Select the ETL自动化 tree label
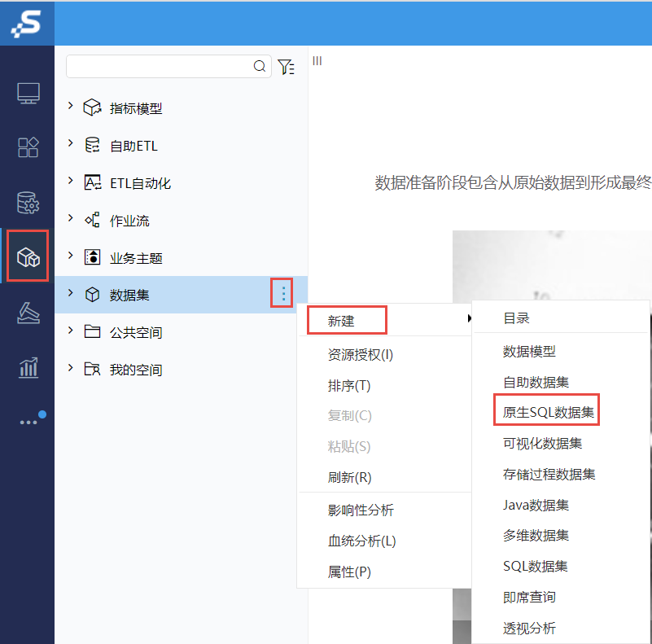The width and height of the screenshot is (652, 644). pos(140,183)
